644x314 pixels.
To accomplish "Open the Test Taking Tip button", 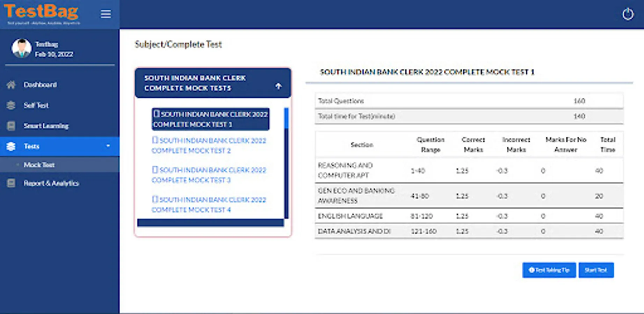I will pos(549,270).
